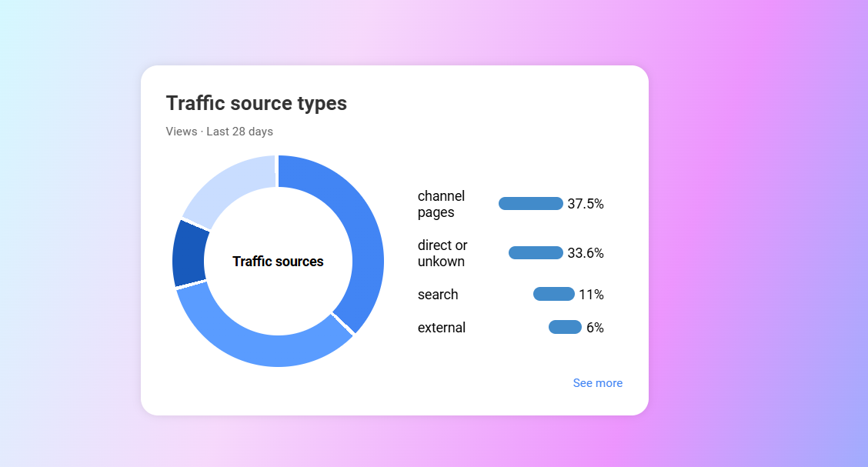Select the direct or unkown bar

tap(536, 253)
